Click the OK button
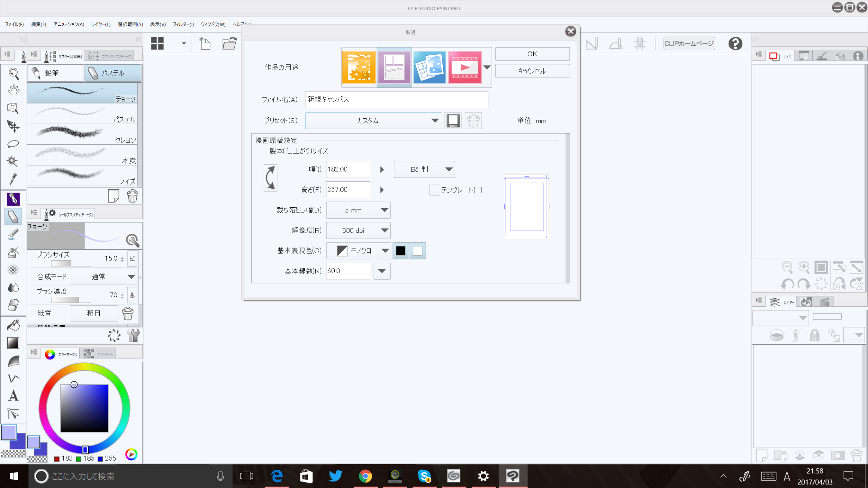This screenshot has width=868, height=488. (532, 54)
